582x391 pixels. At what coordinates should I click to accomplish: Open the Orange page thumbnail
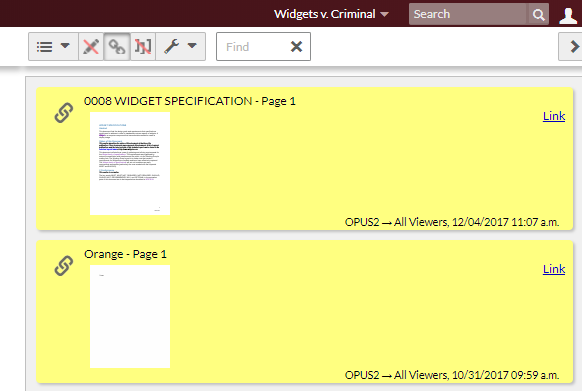pos(130,316)
